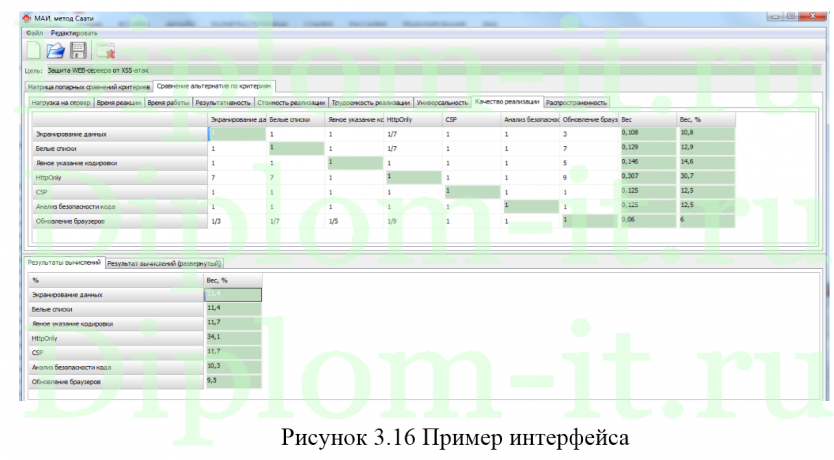Image resolution: width=834 pixels, height=460 pixels.
Task: Click 11,7 result in CSP row
Action: pos(233,352)
